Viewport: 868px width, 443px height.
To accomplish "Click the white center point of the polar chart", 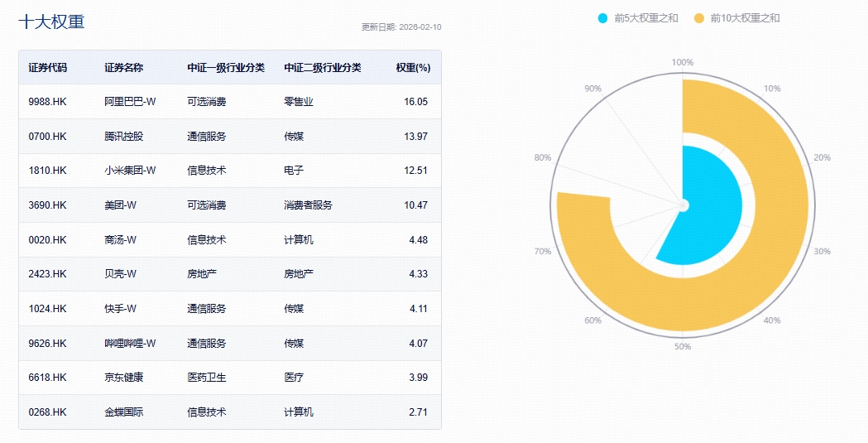I will [x=683, y=205].
